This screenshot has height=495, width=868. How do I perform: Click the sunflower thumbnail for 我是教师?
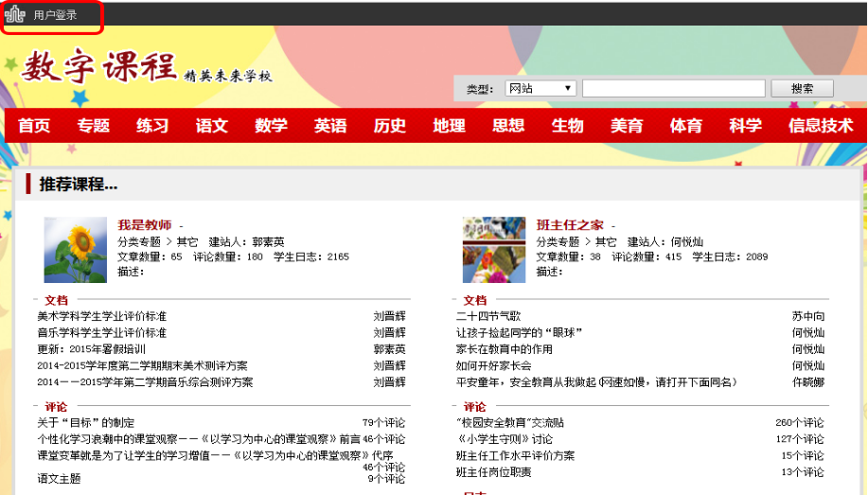pyautogui.click(x=76, y=250)
